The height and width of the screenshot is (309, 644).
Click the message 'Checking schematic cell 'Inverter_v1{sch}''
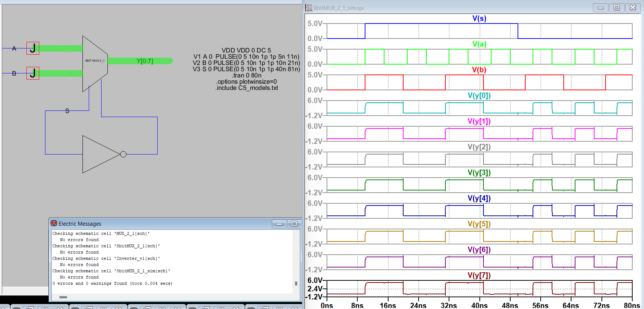(106, 258)
